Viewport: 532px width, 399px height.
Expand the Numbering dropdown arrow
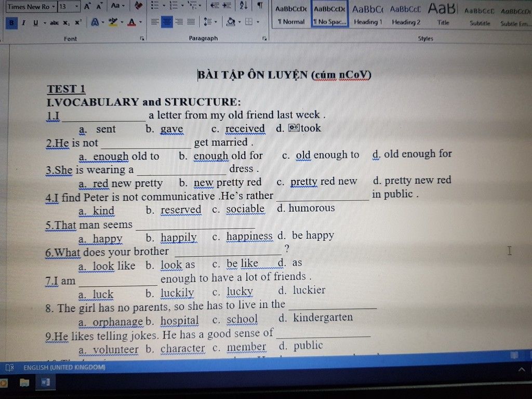tap(182, 6)
